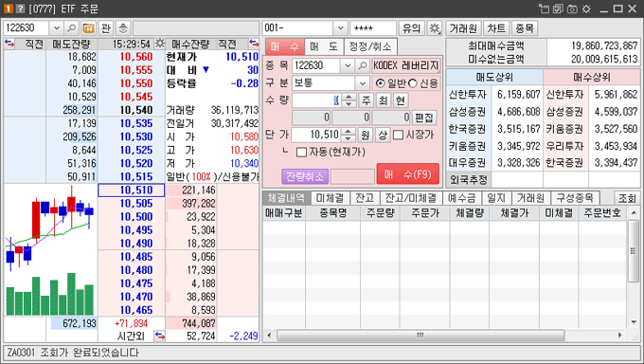
Task: Click the camera screenshot icon in title bar
Action: coord(572,9)
